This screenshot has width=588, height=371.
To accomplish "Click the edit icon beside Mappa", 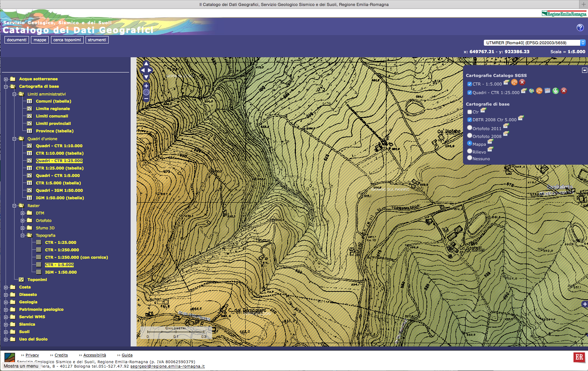I will (490, 142).
